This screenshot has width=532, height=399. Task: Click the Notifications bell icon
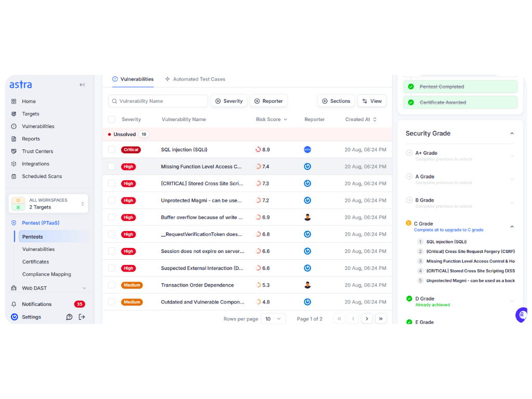pos(14,304)
